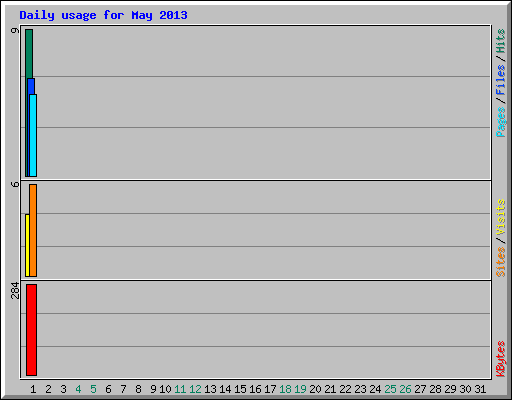512x400 pixels.
Task: Click the Pages legend label
Action: coord(500,122)
